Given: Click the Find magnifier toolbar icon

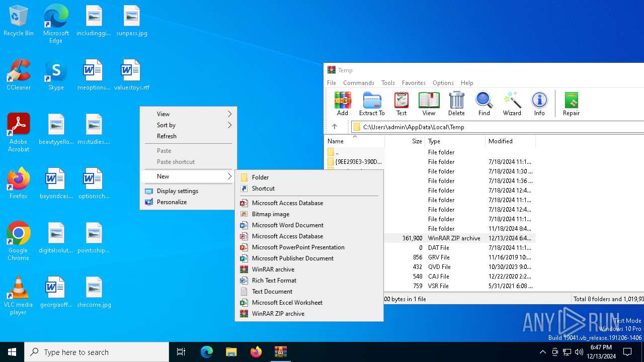Looking at the screenshot, I should (x=484, y=104).
